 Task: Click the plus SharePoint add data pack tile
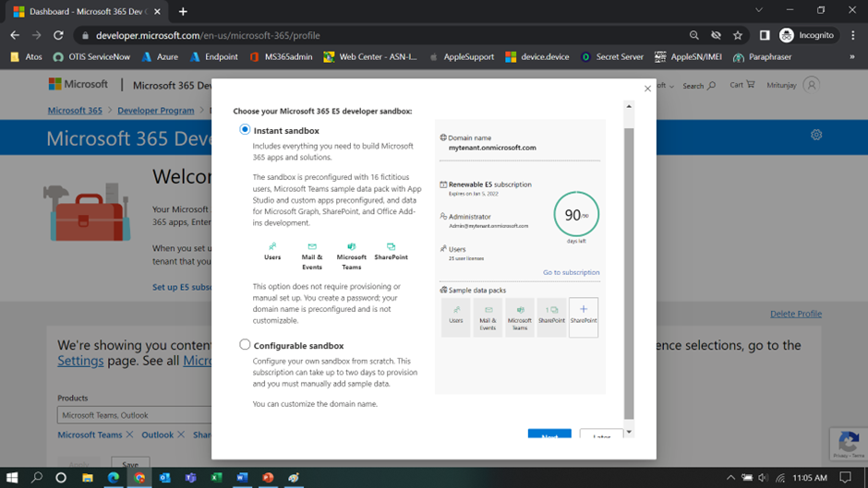click(x=584, y=317)
